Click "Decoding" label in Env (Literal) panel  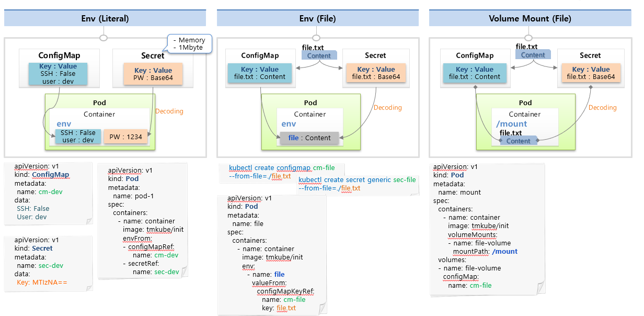coord(169,111)
